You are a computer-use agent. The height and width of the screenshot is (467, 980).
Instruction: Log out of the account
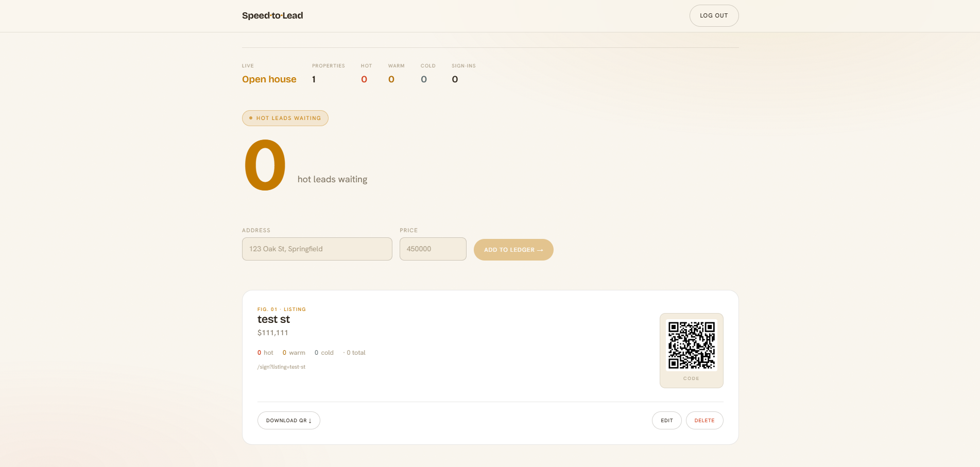pos(714,15)
